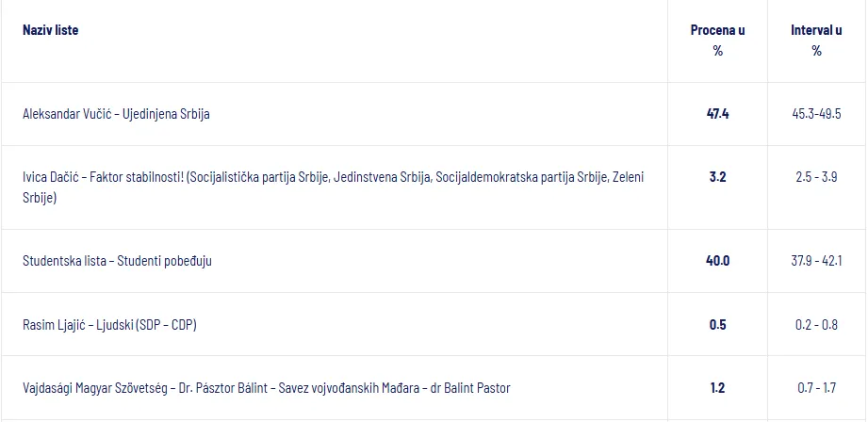Click the 'Procena u %' column header
The width and height of the screenshot is (868, 422).
pyautogui.click(x=717, y=41)
